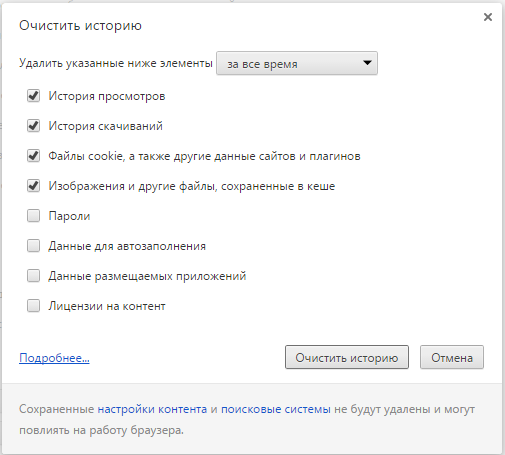Image resolution: width=505 pixels, height=455 pixels.
Task: Open the Подробнее... link
Action: pyautogui.click(x=54, y=358)
